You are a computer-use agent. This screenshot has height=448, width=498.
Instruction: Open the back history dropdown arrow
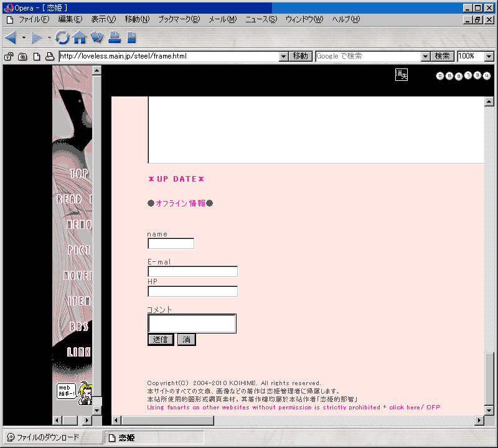point(24,38)
